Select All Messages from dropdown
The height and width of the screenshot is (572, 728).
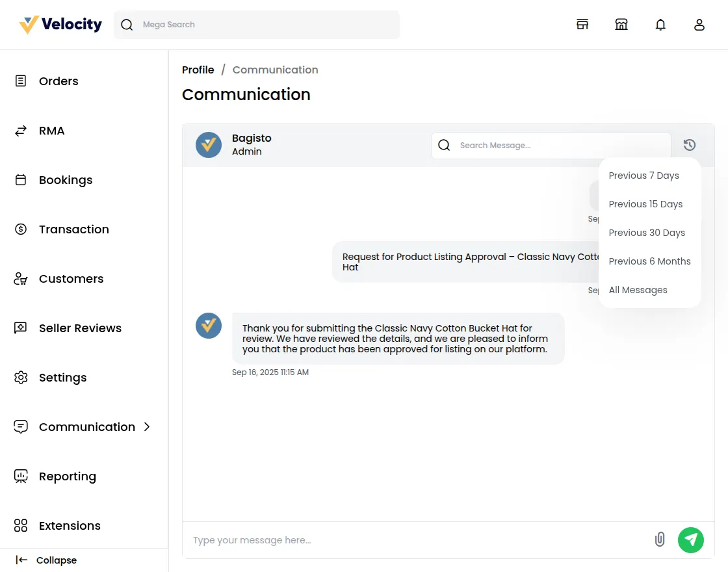638,290
